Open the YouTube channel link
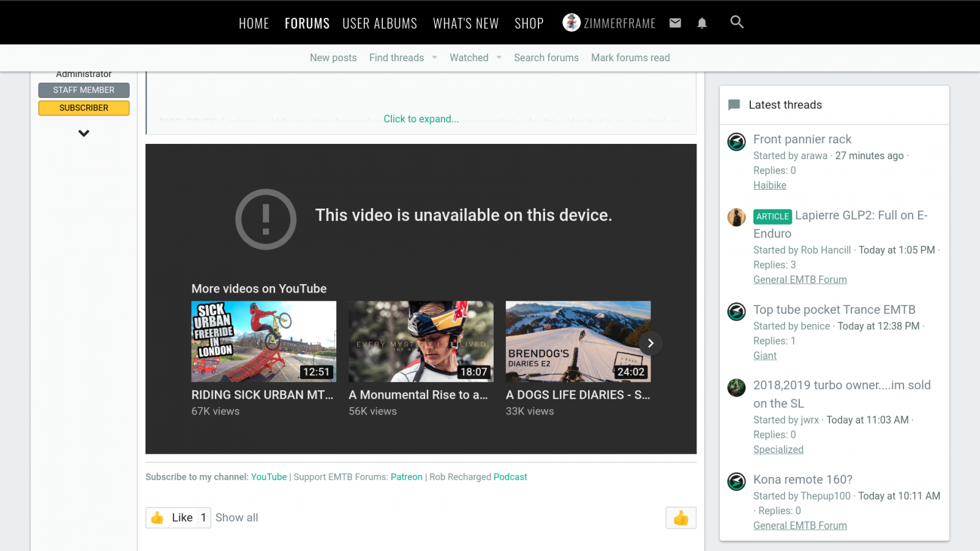 (269, 477)
